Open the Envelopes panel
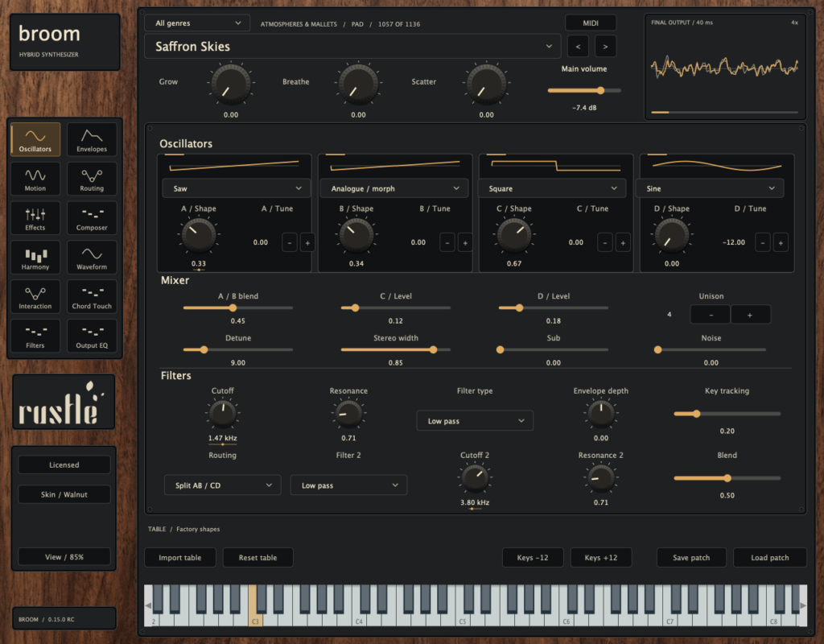Image resolution: width=824 pixels, height=644 pixels. (92, 139)
